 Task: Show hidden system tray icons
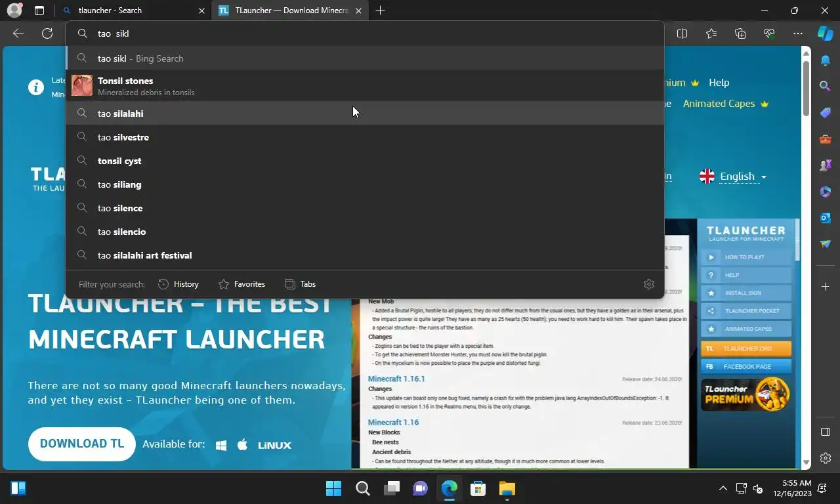(723, 488)
